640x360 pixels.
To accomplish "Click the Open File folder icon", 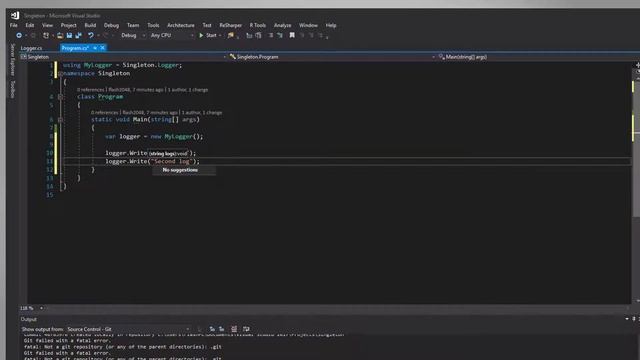I will point(60,36).
